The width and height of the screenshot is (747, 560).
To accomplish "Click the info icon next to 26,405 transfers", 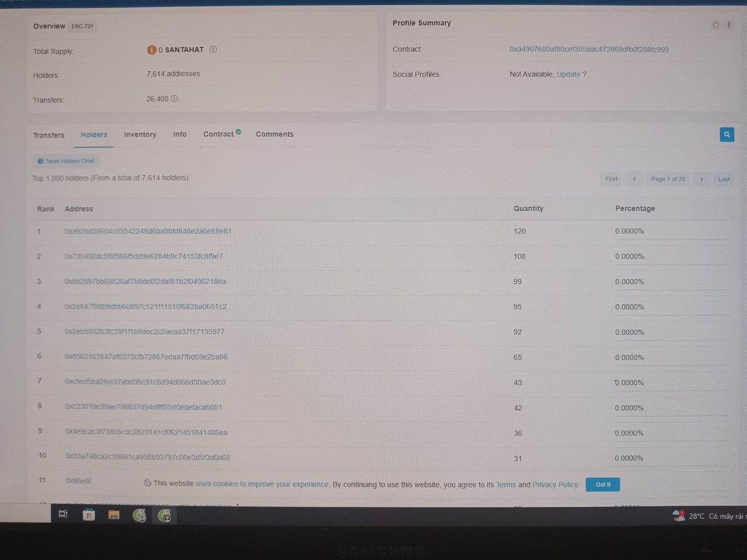I will pos(174,98).
